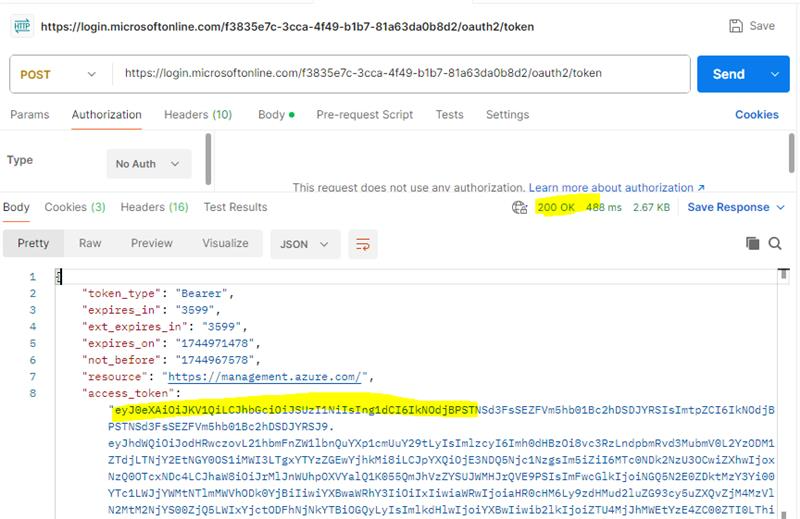Click the 488 ms response time

[604, 207]
